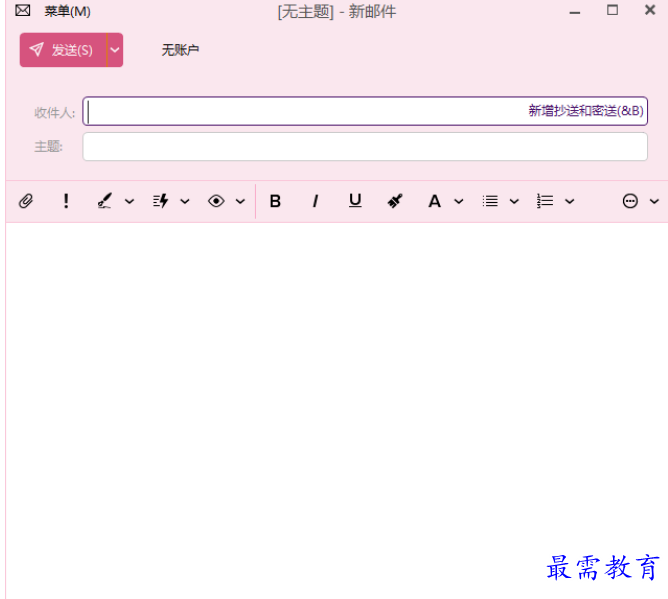Focus the 主题 subject field
The image size is (668, 599).
point(365,147)
